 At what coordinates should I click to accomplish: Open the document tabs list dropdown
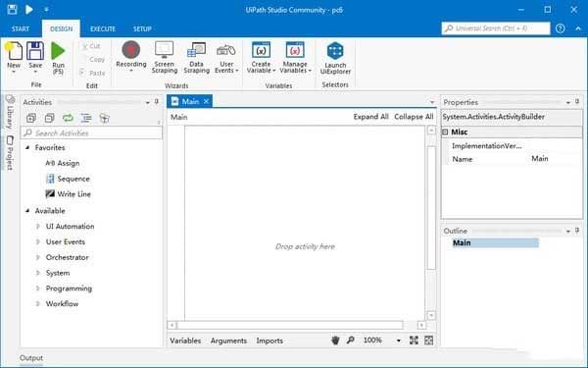click(432, 102)
